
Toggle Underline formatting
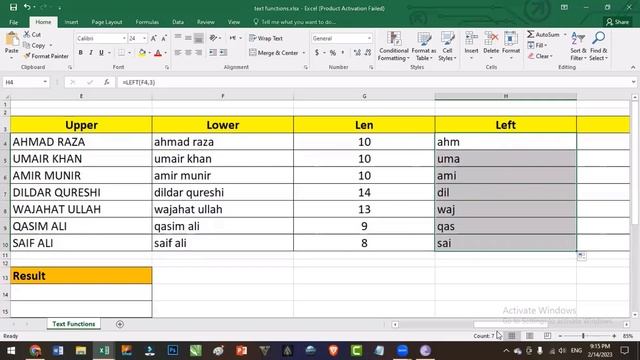tap(101, 53)
